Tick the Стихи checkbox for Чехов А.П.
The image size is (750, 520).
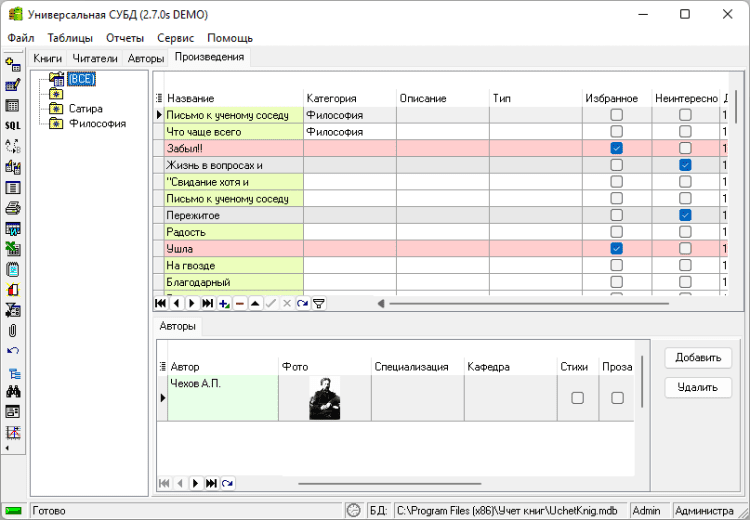(578, 398)
